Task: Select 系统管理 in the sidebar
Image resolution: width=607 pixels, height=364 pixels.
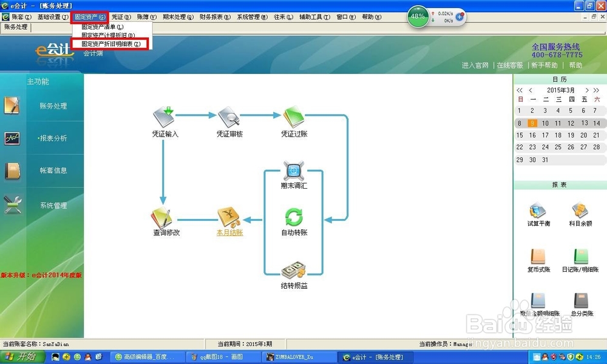Action: pos(53,206)
